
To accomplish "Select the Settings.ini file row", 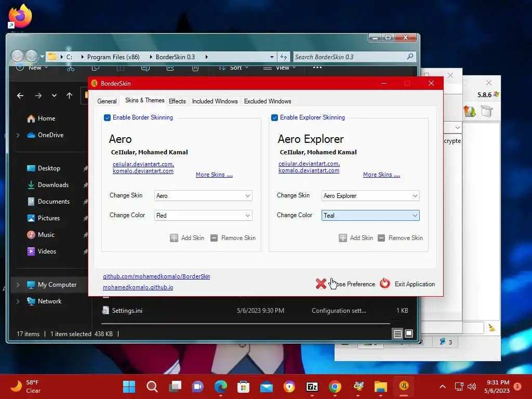I will click(x=256, y=311).
